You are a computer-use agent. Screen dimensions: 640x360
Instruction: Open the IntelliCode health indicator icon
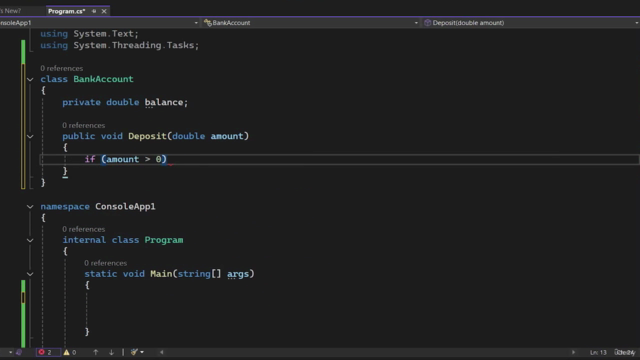18,352
